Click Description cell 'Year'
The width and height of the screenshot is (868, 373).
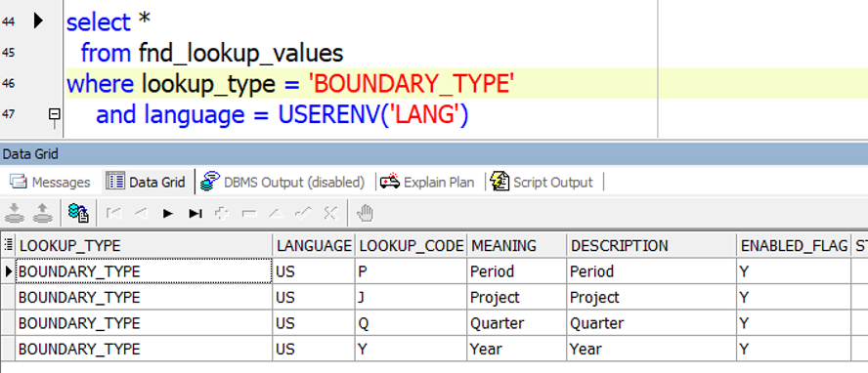click(x=652, y=349)
